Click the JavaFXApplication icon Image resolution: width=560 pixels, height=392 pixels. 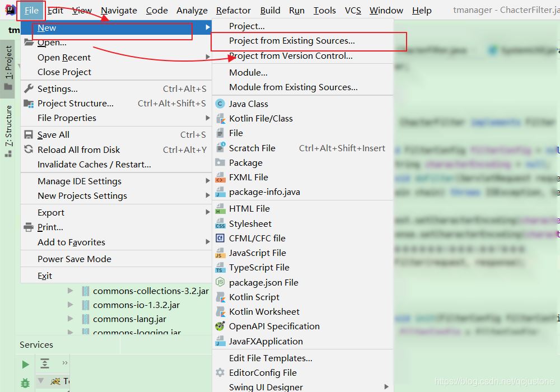coord(220,342)
